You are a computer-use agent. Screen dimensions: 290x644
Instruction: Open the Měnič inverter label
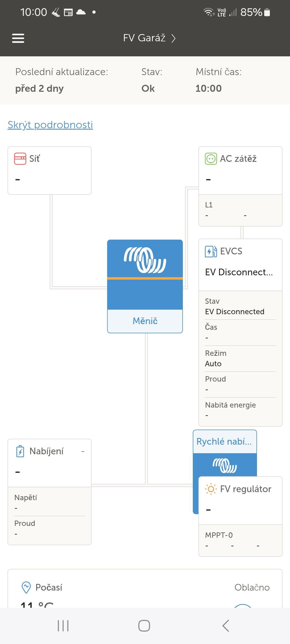(x=145, y=321)
